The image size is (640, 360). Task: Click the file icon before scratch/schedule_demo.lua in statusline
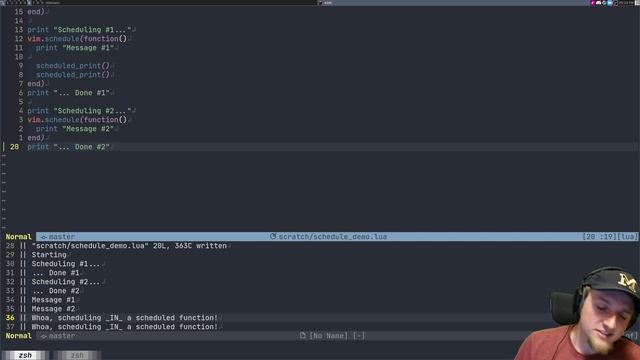pos(273,236)
